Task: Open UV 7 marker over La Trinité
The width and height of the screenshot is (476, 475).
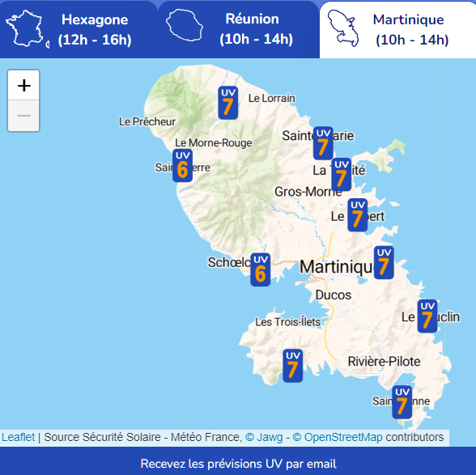Action: pos(342,175)
